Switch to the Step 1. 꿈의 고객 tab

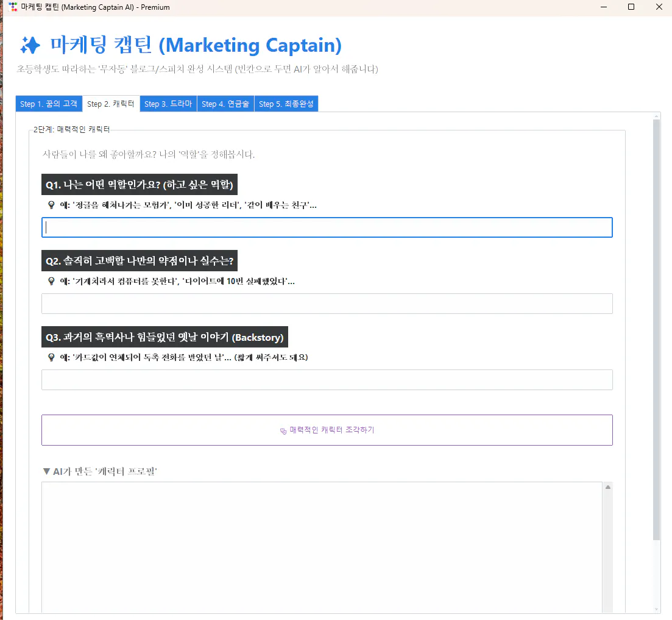49,103
